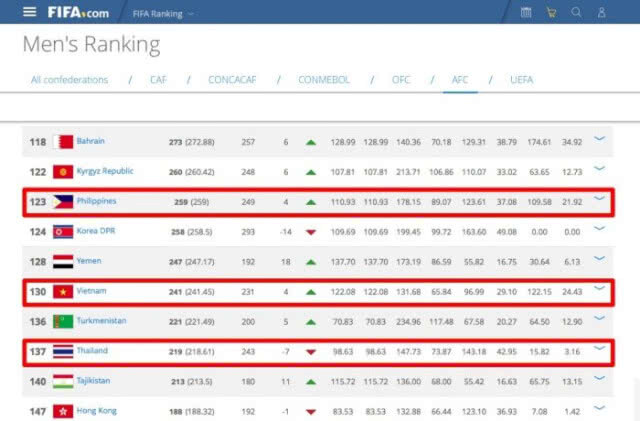Click the Korea DPR flag icon
This screenshot has height=421, width=640.
(x=63, y=232)
